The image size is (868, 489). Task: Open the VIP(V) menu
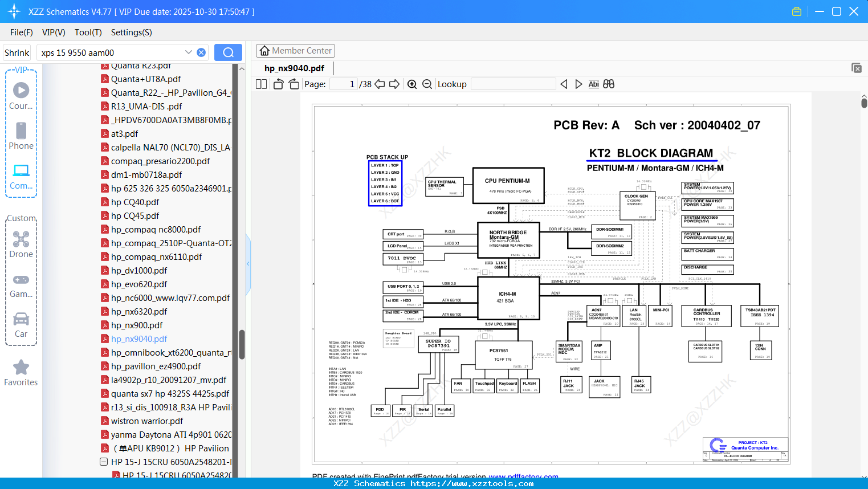pos(54,32)
